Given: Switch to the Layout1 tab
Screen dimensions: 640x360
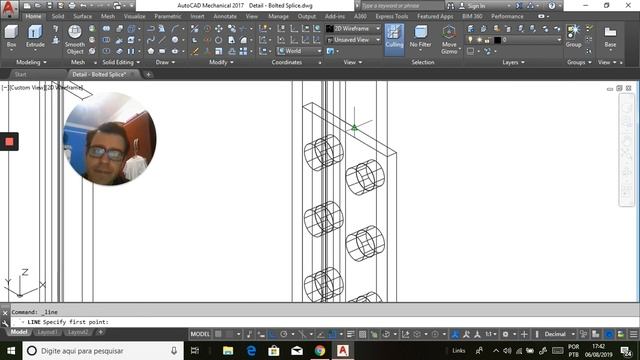Looking at the screenshot, I should point(47,332).
